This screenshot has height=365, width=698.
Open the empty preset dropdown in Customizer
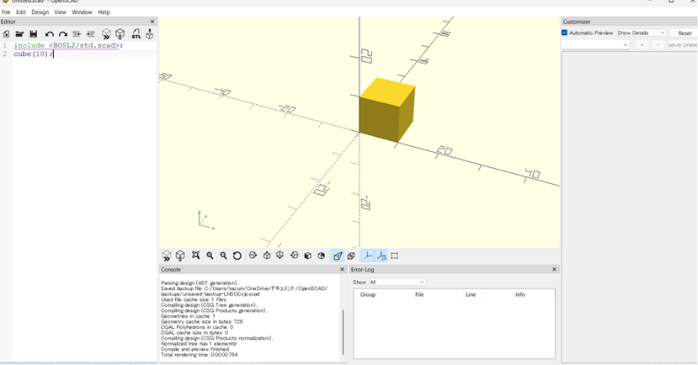(596, 45)
